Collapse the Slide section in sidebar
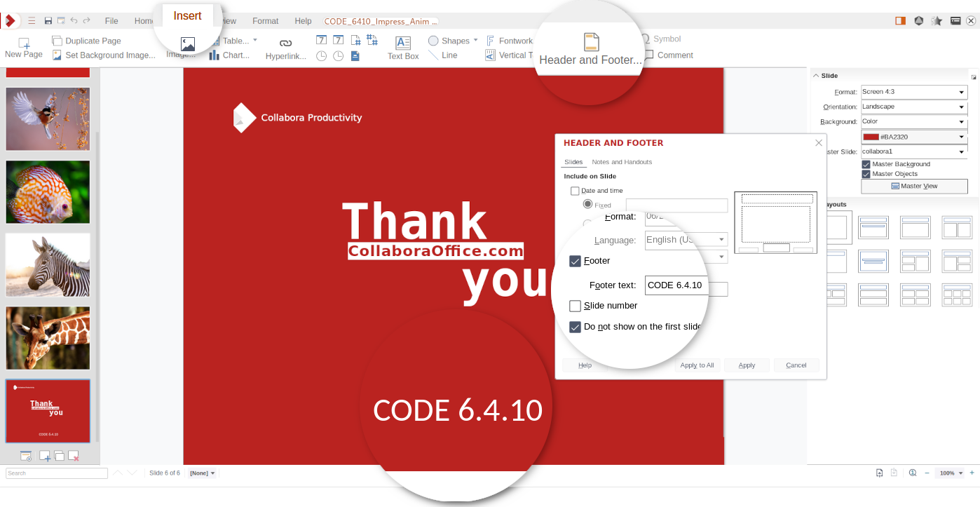The image size is (980, 507). coord(816,76)
